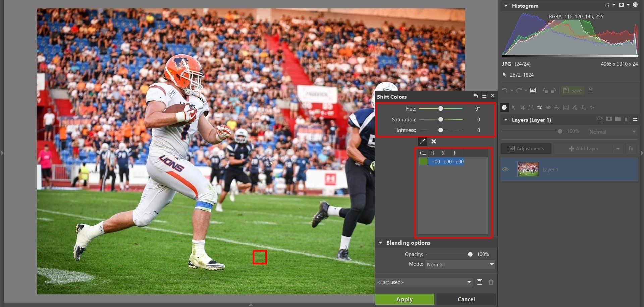644x307 pixels.
Task: Open the layer blend mode Normal dropdown
Action: (x=613, y=132)
